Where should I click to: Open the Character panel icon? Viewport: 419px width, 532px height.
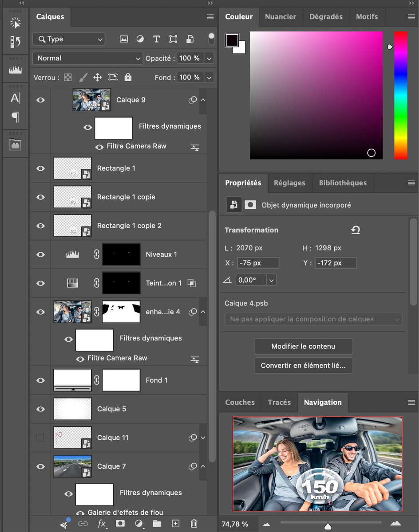click(16, 98)
